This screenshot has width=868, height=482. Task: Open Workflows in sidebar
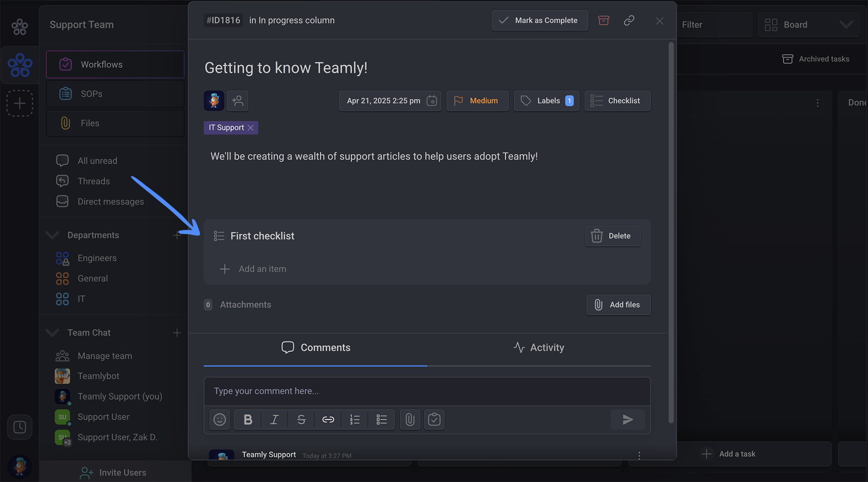[115, 64]
